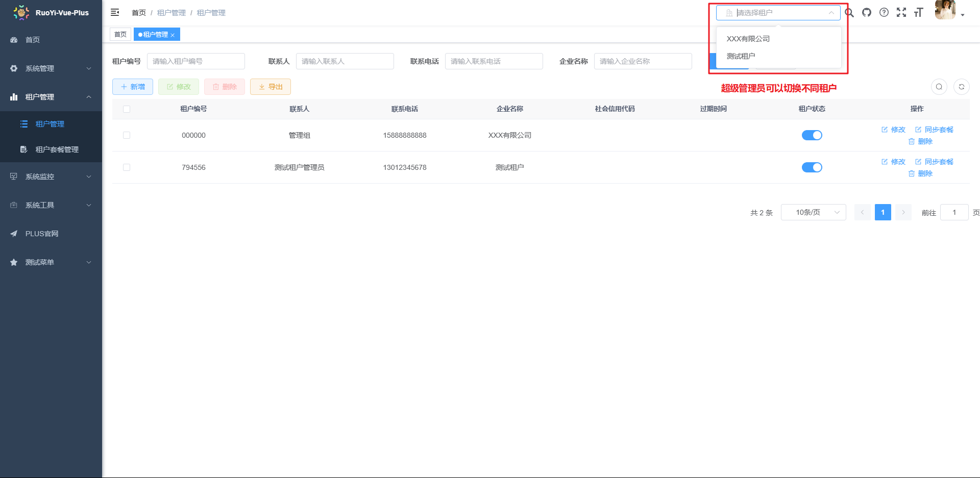This screenshot has height=478, width=980.
Task: Focus the 租户编号 input field
Action: [x=196, y=61]
